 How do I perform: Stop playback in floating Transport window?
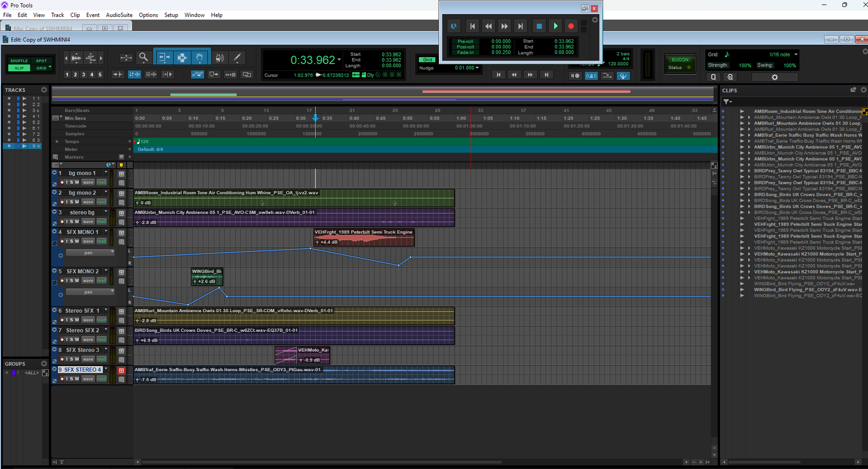click(539, 26)
